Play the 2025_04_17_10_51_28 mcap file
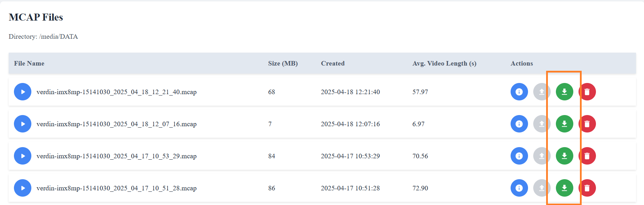Image resolution: width=644 pixels, height=205 pixels. click(x=23, y=188)
